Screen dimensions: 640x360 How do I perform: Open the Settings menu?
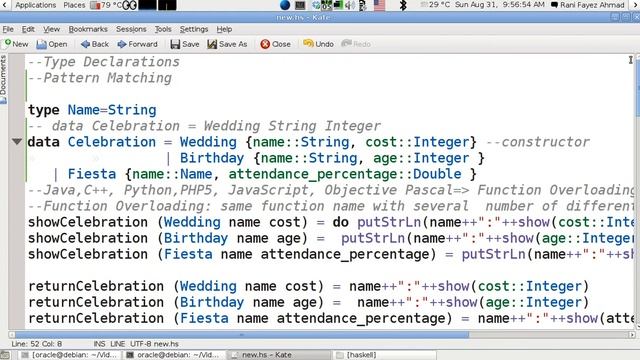[194, 29]
